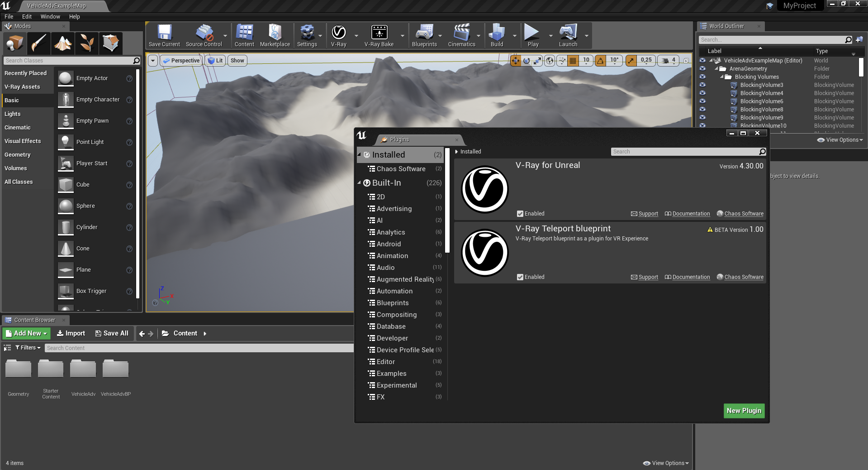
Task: Hide BlockingVolume6 using its eye icon
Action: [x=702, y=101]
